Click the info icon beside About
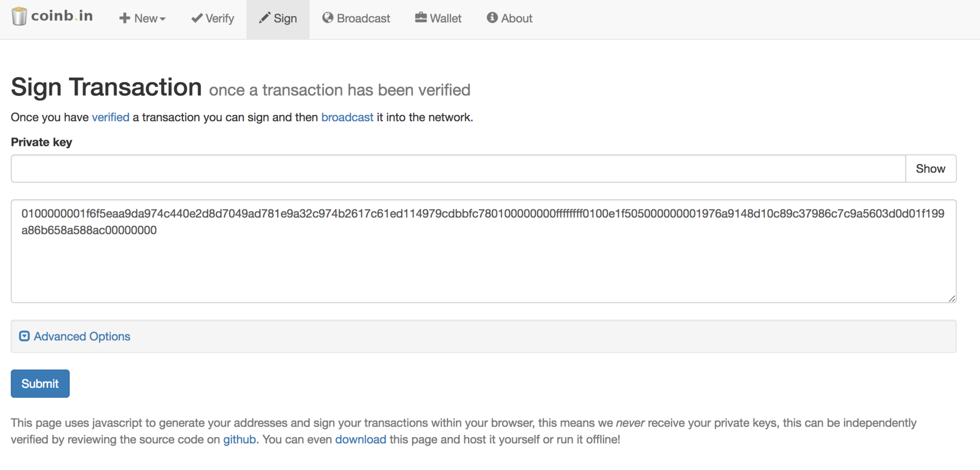 [x=492, y=18]
